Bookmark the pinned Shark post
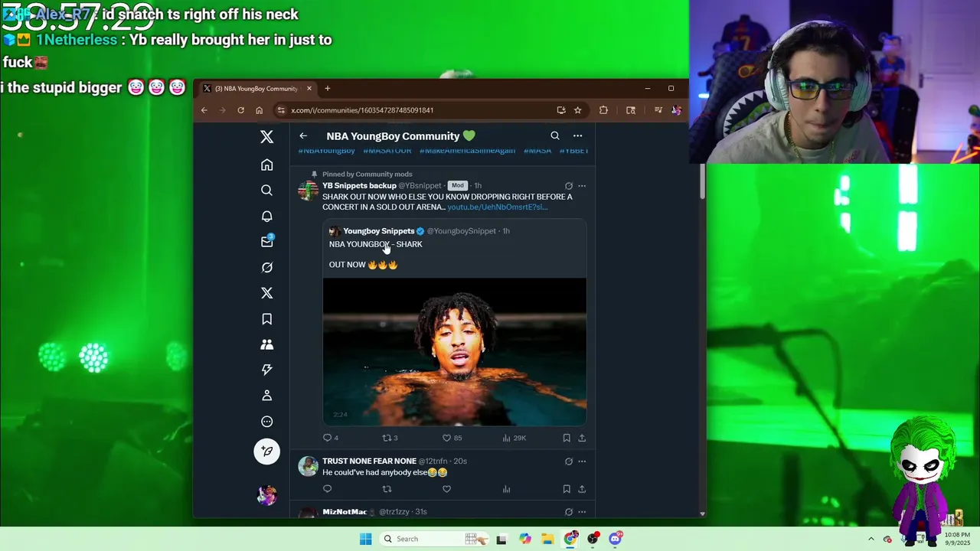980x551 pixels. click(x=567, y=438)
